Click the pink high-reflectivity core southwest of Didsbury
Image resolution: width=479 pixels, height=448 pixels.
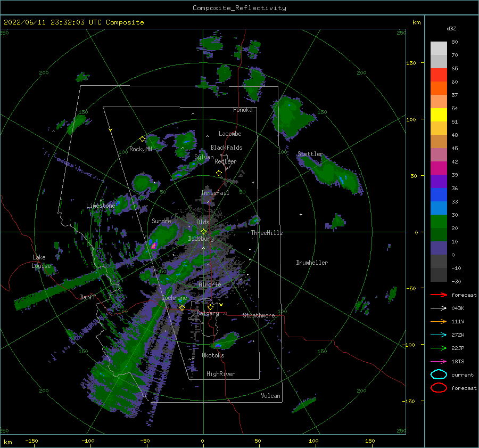[x=154, y=245]
